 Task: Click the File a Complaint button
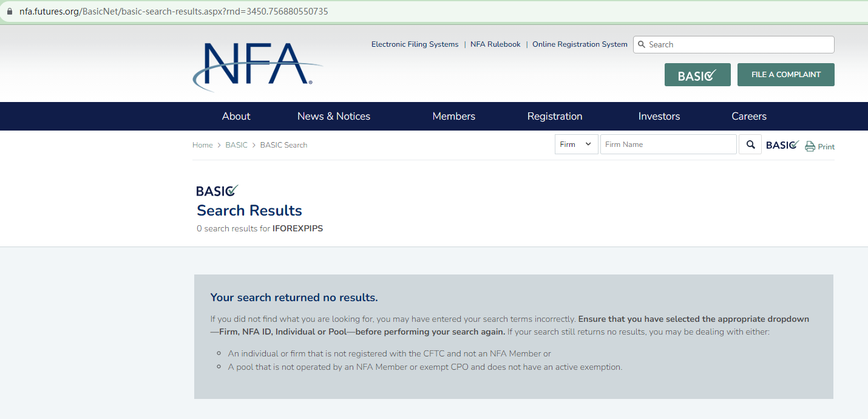785,75
